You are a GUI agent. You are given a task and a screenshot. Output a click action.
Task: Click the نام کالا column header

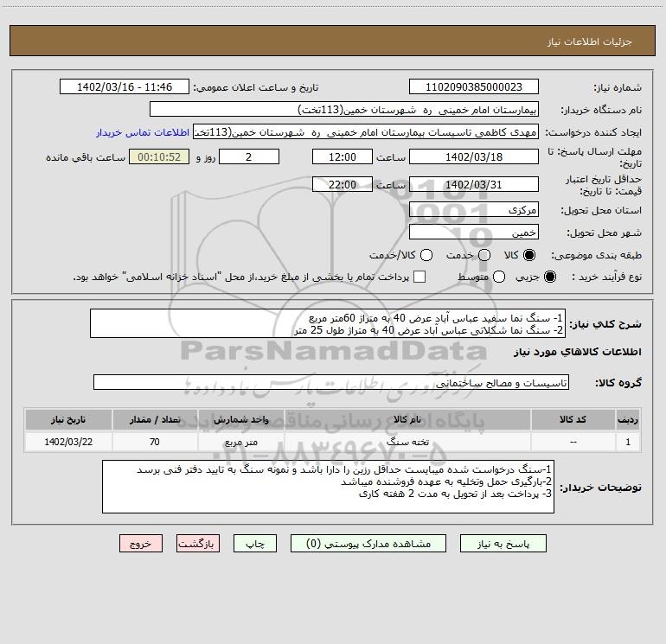coord(407,419)
